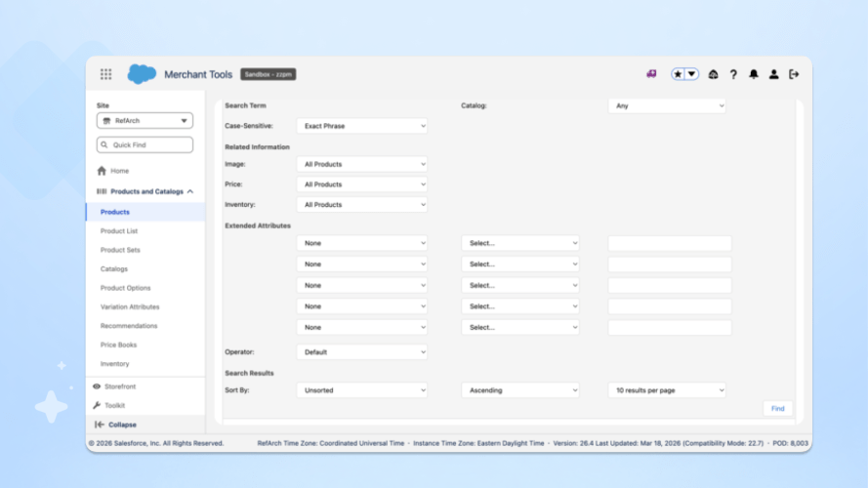Click the favorites star icon

click(678, 74)
